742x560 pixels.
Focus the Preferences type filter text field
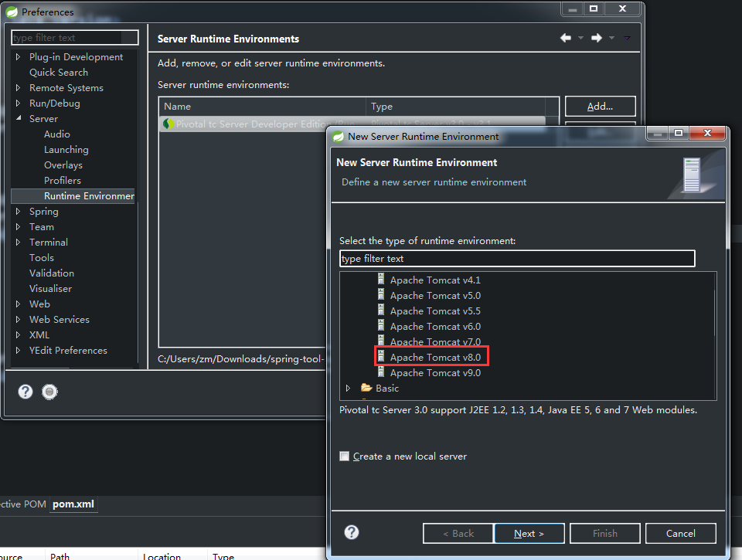tap(75, 37)
